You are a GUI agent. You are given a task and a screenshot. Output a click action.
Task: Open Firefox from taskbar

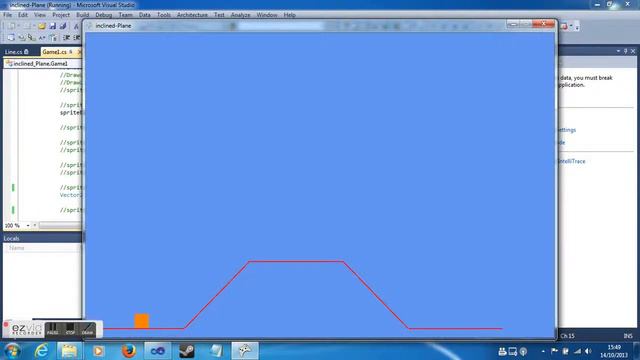(x=128, y=351)
